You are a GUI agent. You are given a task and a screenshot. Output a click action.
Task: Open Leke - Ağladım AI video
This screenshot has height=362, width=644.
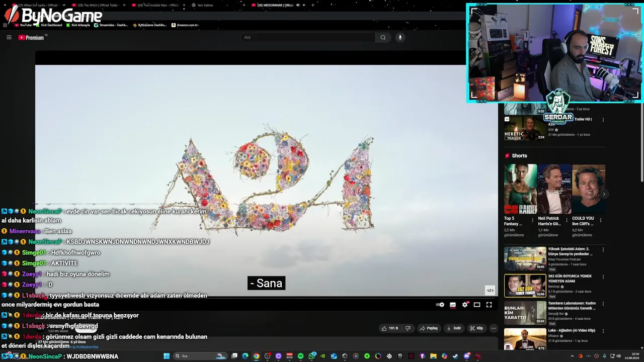click(525, 339)
